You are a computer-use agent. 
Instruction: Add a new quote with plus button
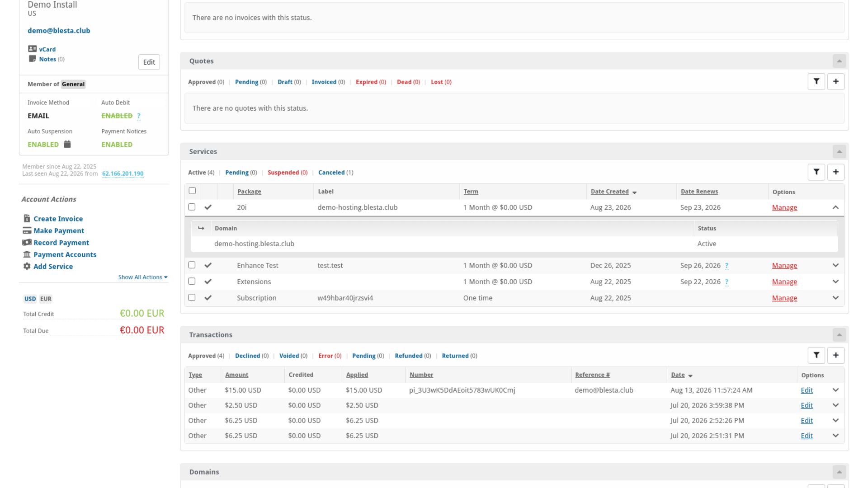835,82
